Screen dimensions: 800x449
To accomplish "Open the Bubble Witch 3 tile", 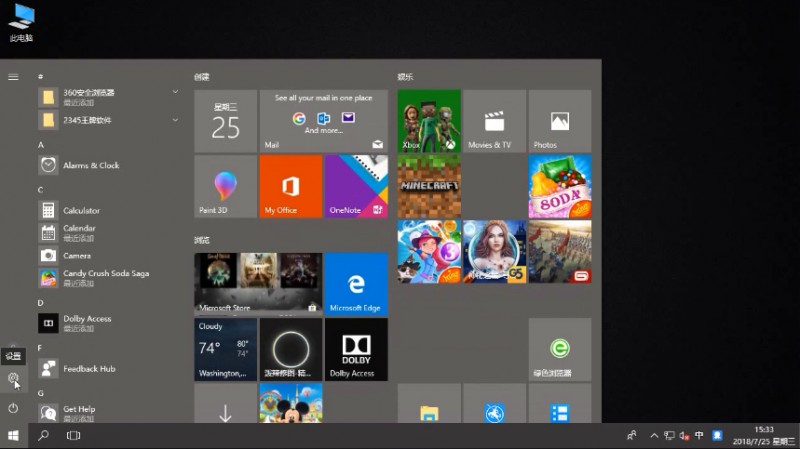I will pyautogui.click(x=429, y=252).
